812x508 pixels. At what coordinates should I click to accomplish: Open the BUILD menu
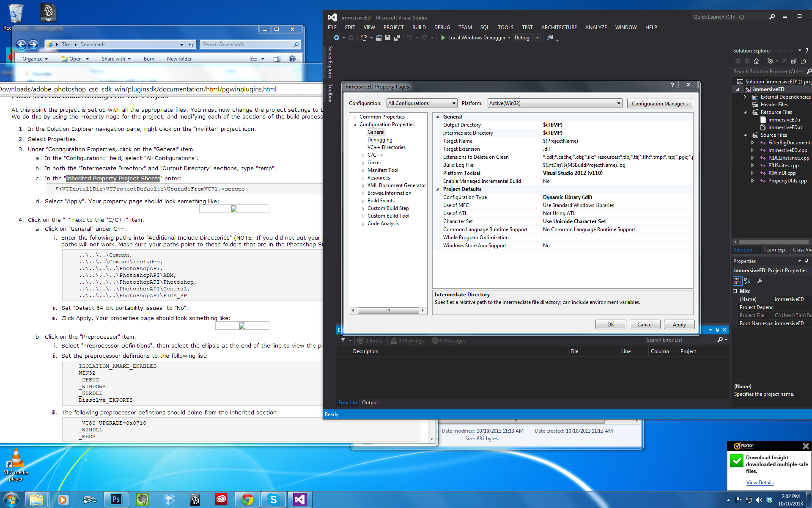tap(419, 27)
